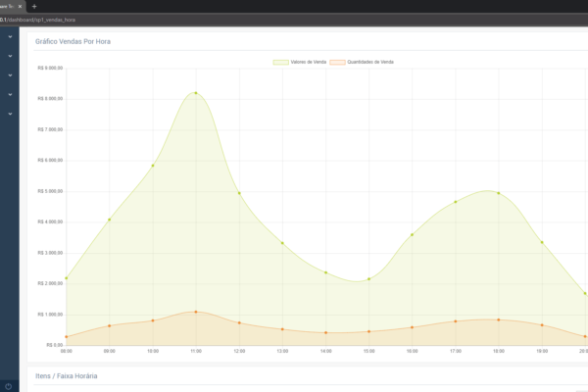The height and width of the screenshot is (392, 588).
Task: Open a new browser tab with plus
Action: tap(34, 7)
